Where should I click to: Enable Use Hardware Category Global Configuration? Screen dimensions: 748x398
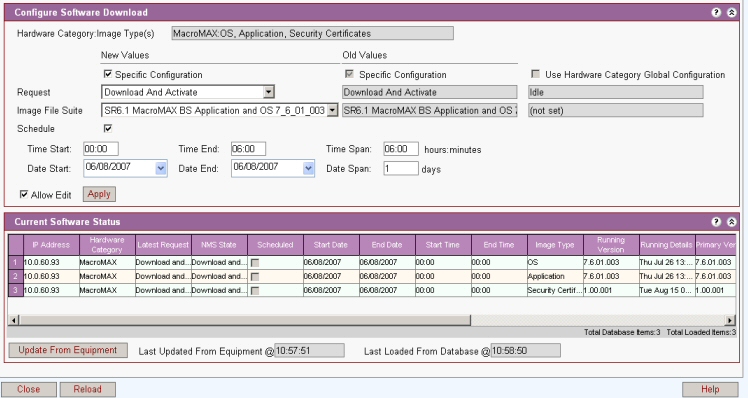(535, 74)
